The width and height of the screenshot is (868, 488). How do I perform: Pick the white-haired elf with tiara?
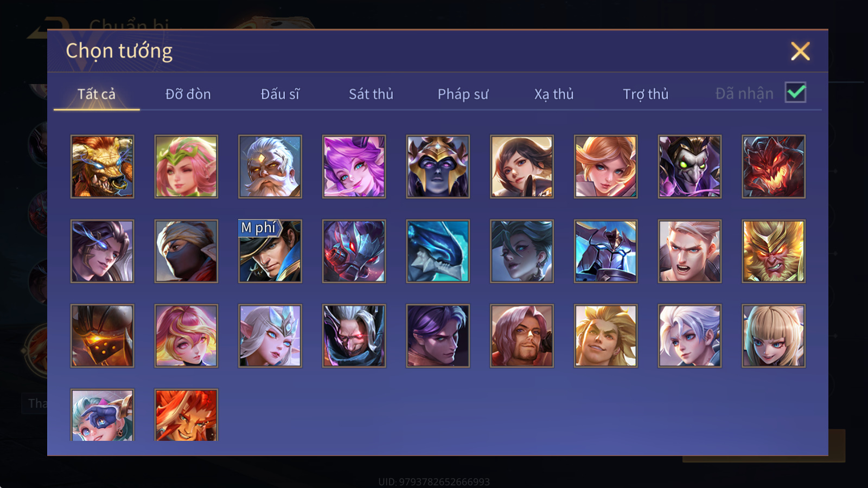point(270,336)
